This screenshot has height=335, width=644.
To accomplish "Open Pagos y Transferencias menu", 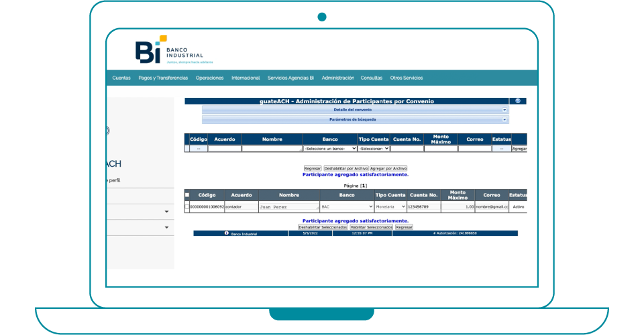I will 163,78.
